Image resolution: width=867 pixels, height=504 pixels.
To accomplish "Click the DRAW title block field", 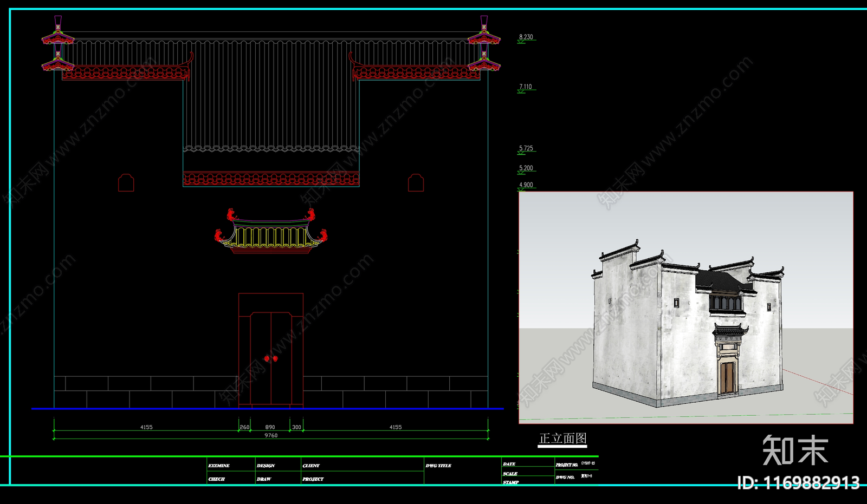I will [x=263, y=479].
